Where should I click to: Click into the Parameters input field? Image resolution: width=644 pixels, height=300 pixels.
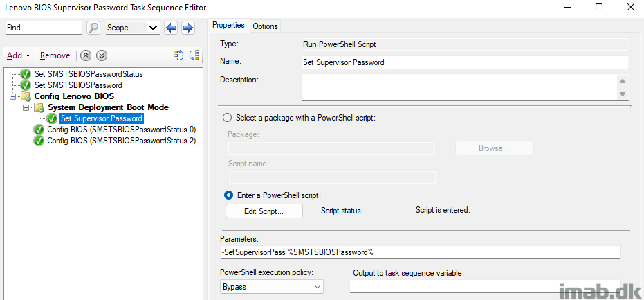(x=420, y=252)
